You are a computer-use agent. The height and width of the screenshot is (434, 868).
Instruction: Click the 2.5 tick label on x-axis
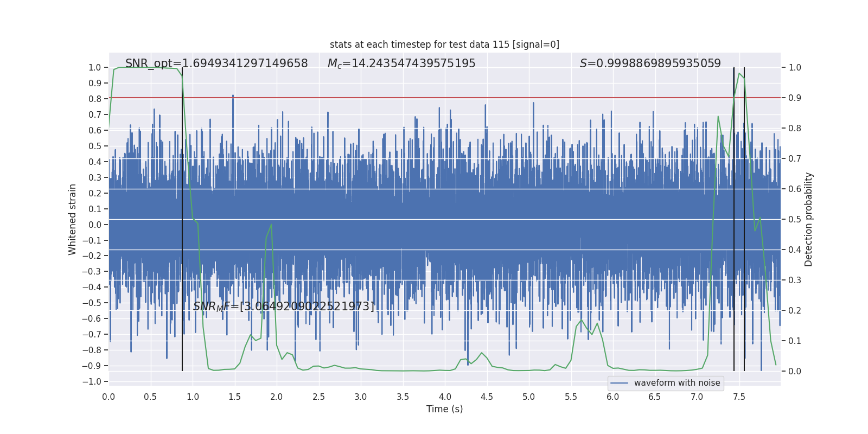pyautogui.click(x=318, y=397)
